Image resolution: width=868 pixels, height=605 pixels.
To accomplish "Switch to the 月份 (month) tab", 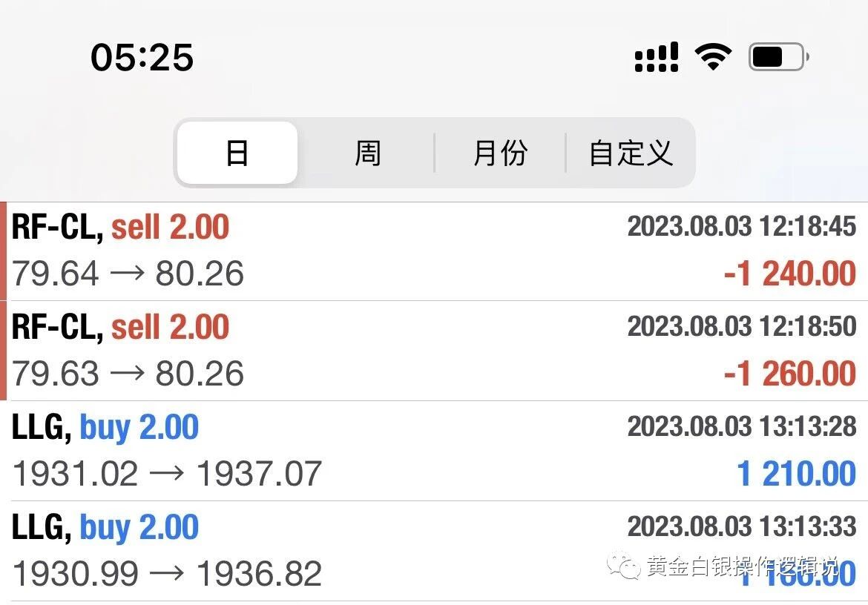I will pyautogui.click(x=500, y=153).
